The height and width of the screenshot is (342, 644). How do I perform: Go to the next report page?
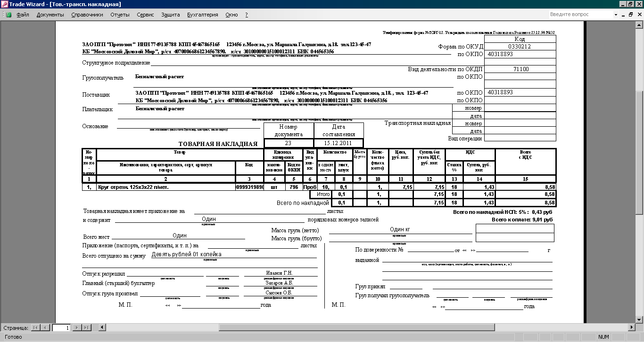point(78,327)
